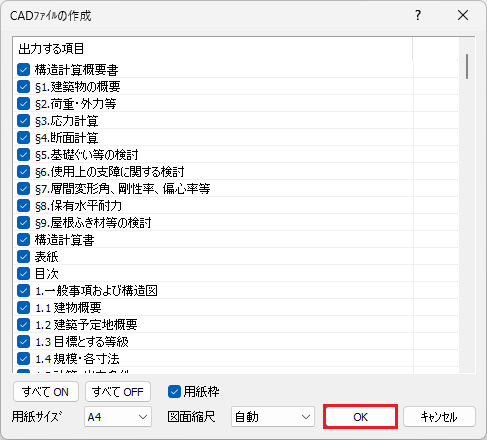This screenshot has height=440, width=487.
Task: Click the list's vertical scrollbar thumb
Action: point(467,67)
